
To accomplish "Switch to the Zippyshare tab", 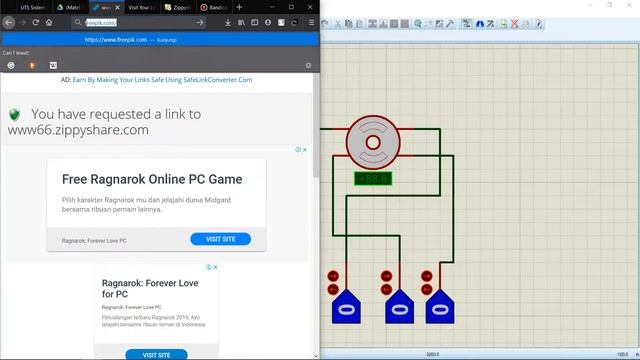I will (178, 7).
